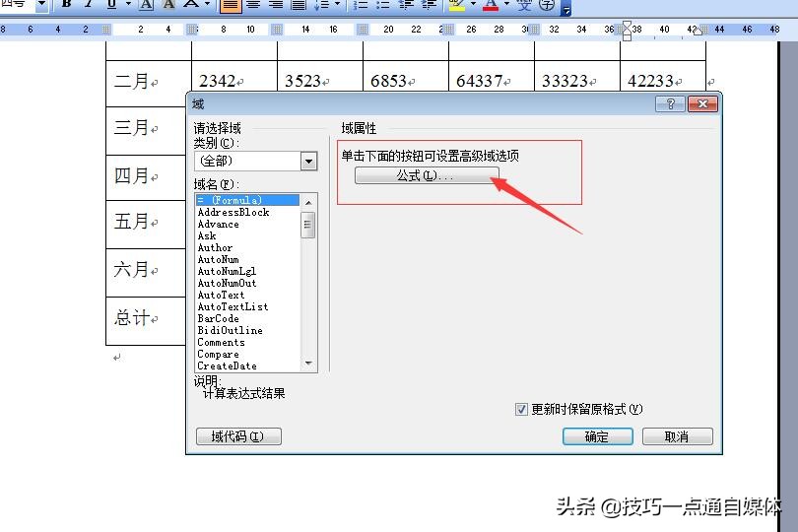Select BidiOutline in the field list
The image size is (798, 532).
(247, 330)
